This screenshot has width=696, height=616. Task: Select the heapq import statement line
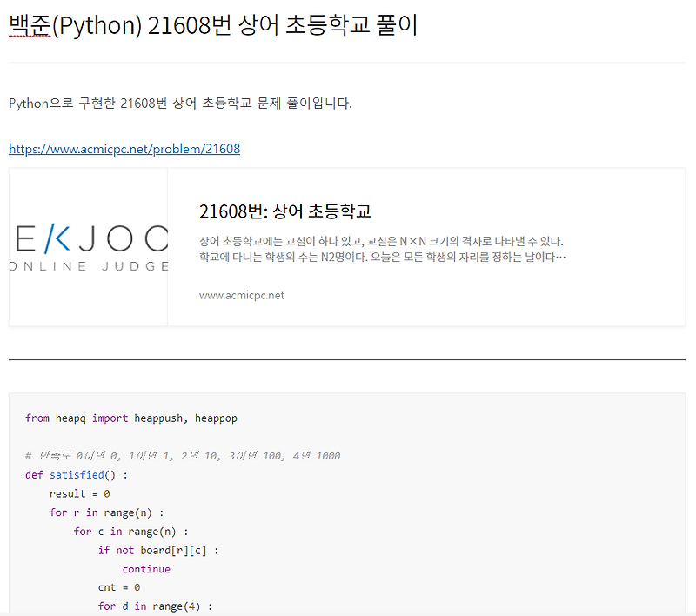tap(130, 418)
